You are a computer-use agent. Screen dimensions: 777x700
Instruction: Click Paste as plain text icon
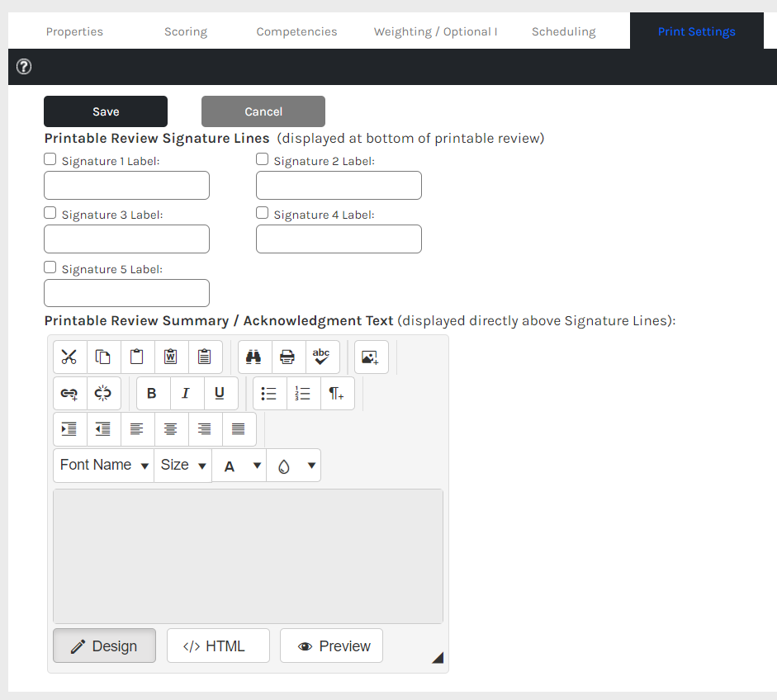point(205,357)
